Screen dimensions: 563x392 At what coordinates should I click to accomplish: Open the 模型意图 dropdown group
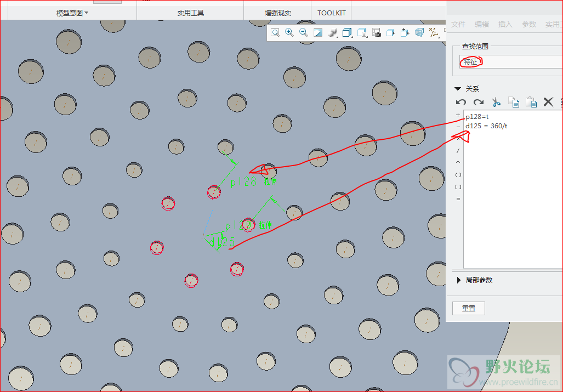click(x=72, y=13)
